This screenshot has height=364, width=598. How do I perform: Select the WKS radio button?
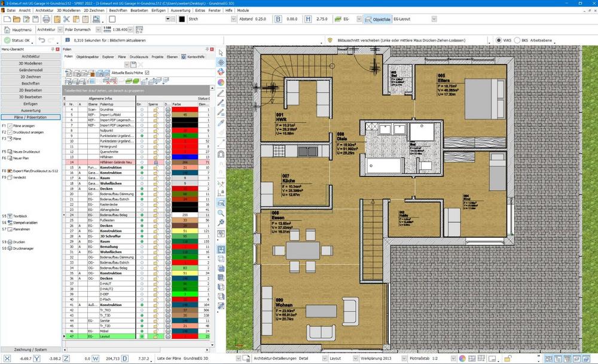click(499, 40)
